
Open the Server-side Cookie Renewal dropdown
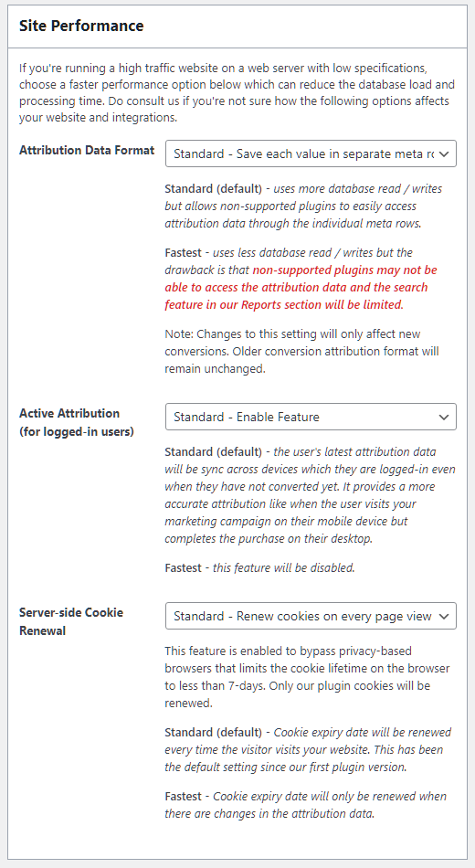[311, 616]
